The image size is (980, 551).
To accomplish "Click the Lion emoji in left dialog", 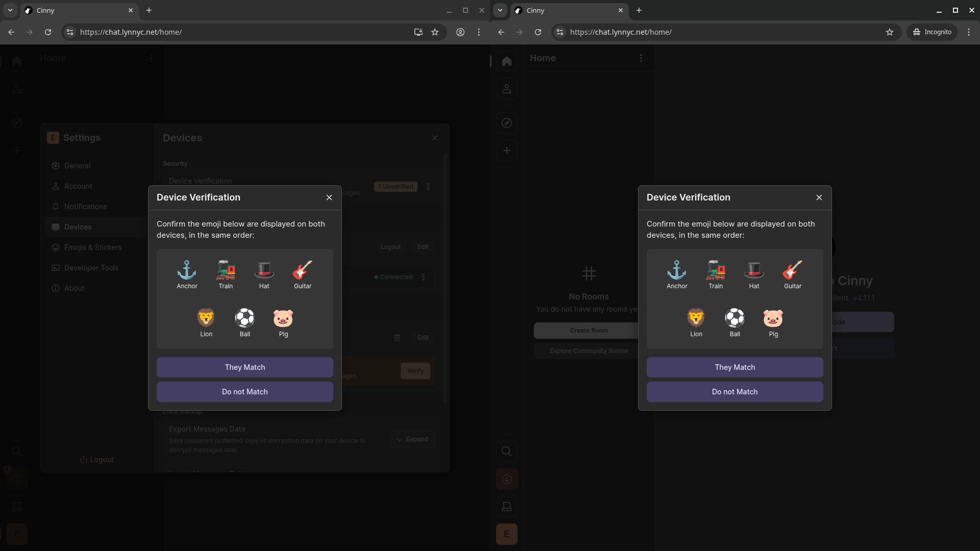I will (x=206, y=318).
